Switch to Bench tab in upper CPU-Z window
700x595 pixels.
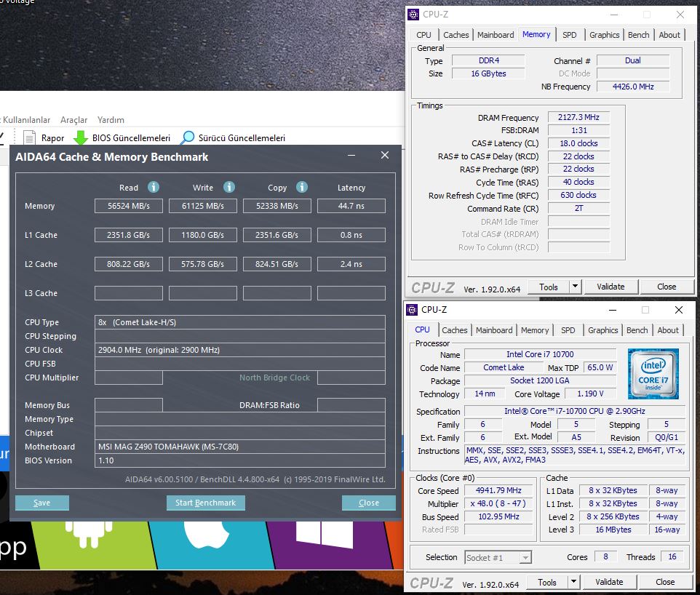(x=638, y=35)
